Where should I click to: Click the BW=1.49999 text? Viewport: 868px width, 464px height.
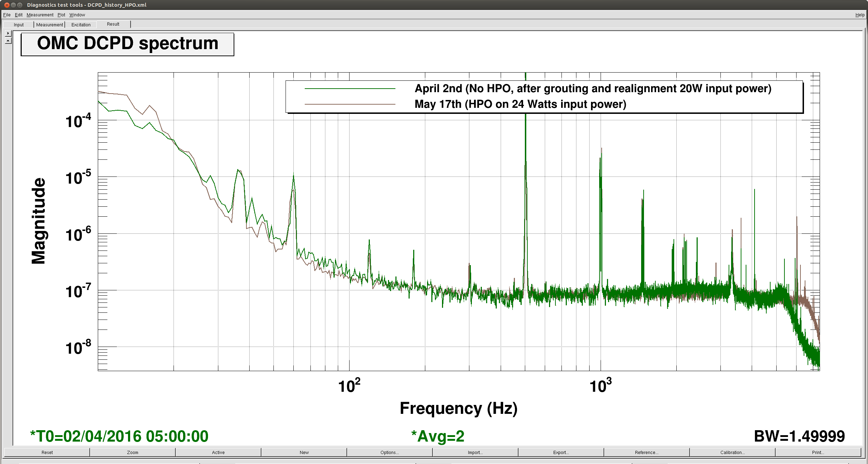click(x=799, y=436)
